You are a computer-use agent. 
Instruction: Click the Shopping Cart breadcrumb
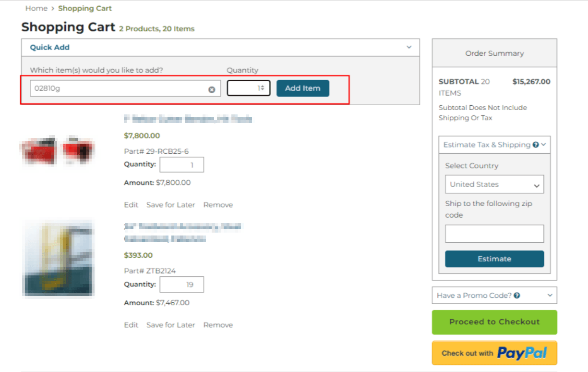click(84, 8)
